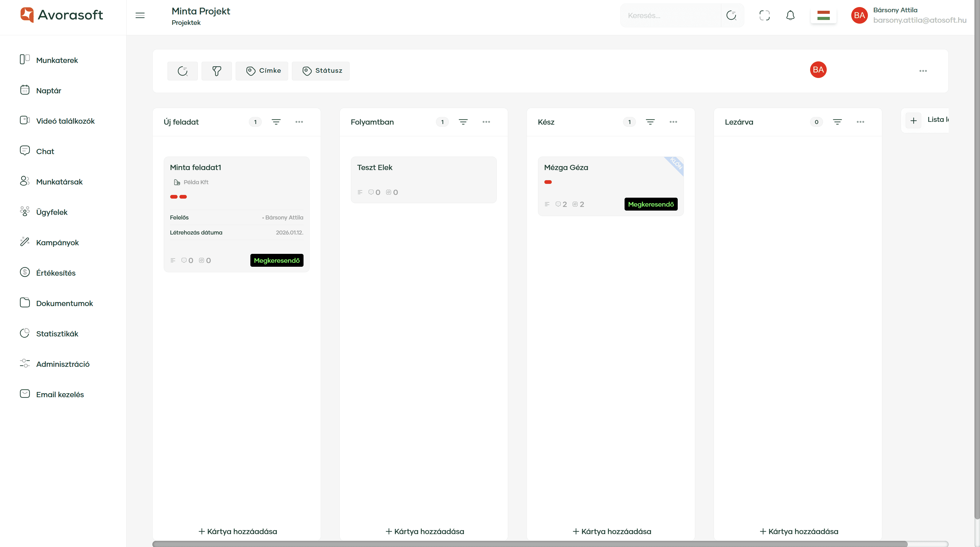This screenshot has height=547, width=980.
Task: Click the red priority bar on the Mézga Géza card
Action: (x=548, y=182)
